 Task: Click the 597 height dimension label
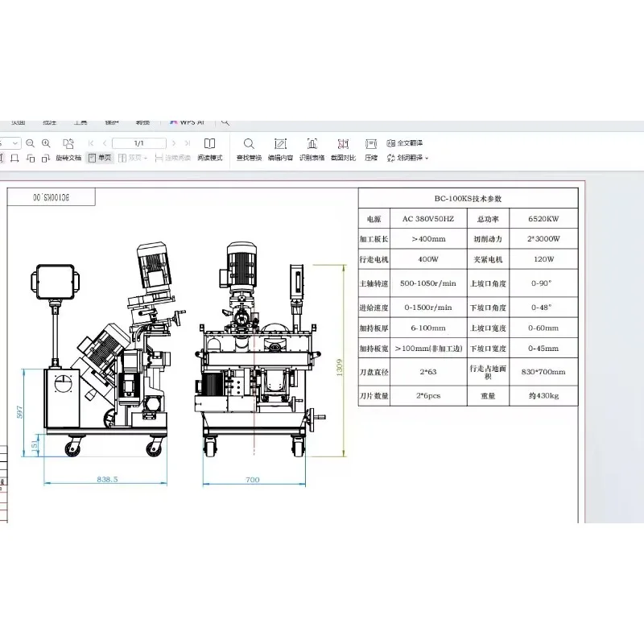pyautogui.click(x=19, y=412)
